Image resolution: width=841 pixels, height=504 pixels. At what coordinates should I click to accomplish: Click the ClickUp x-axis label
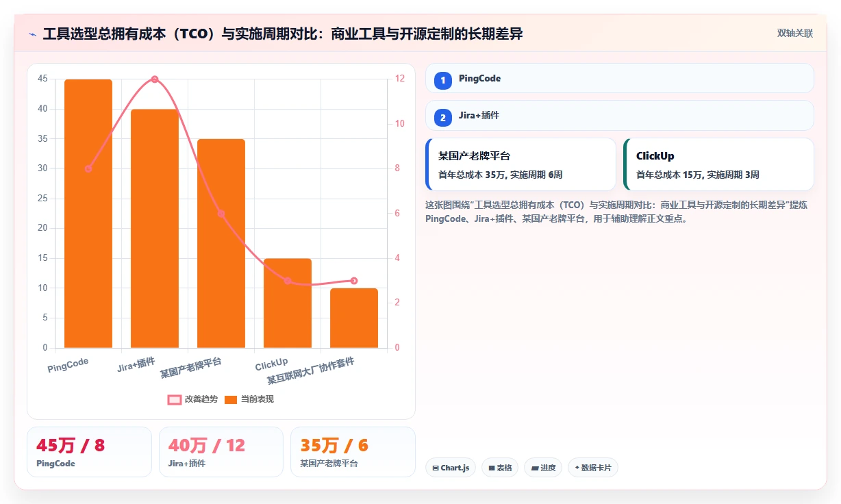pyautogui.click(x=272, y=364)
